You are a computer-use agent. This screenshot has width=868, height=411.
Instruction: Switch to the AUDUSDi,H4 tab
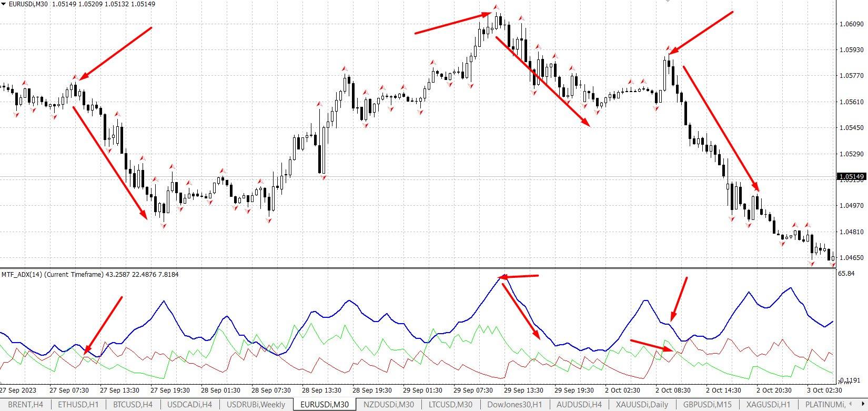579,405
